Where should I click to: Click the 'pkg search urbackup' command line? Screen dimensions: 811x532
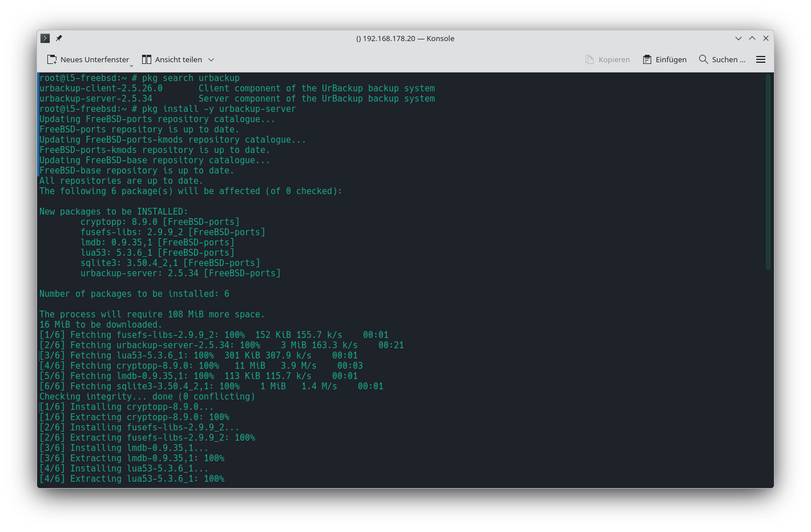click(x=191, y=78)
